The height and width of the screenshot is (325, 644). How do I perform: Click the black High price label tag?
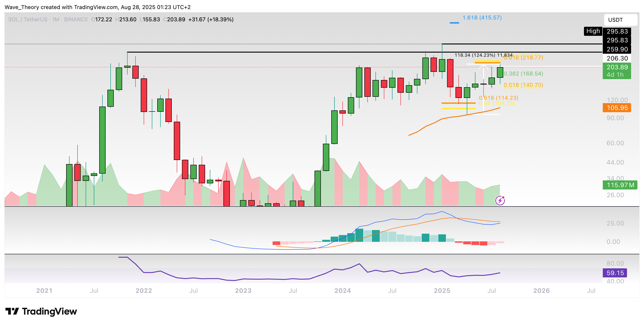pyautogui.click(x=593, y=31)
